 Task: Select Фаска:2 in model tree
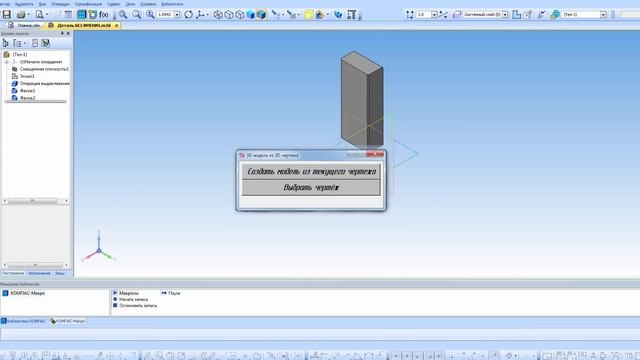click(24, 98)
